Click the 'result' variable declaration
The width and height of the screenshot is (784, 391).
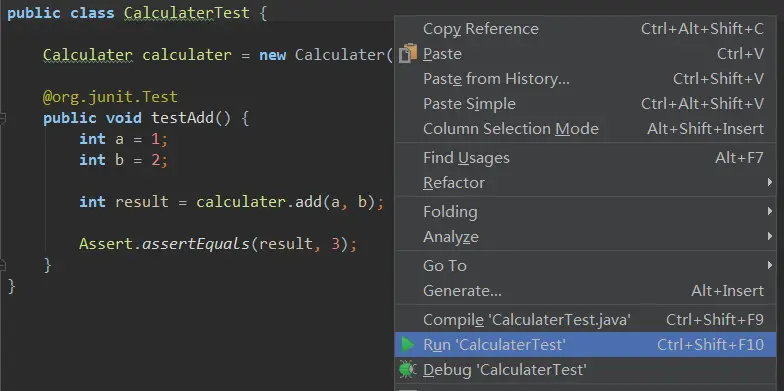coord(142,202)
